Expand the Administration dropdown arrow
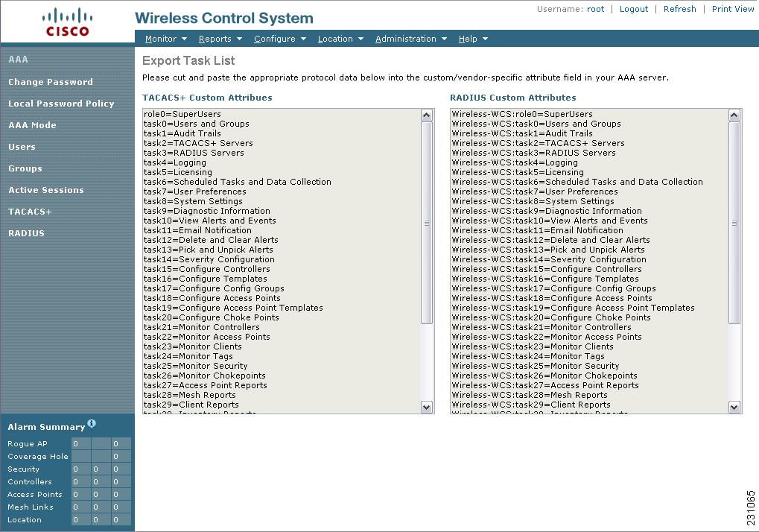Screen dimensions: 759x532 click(444, 39)
